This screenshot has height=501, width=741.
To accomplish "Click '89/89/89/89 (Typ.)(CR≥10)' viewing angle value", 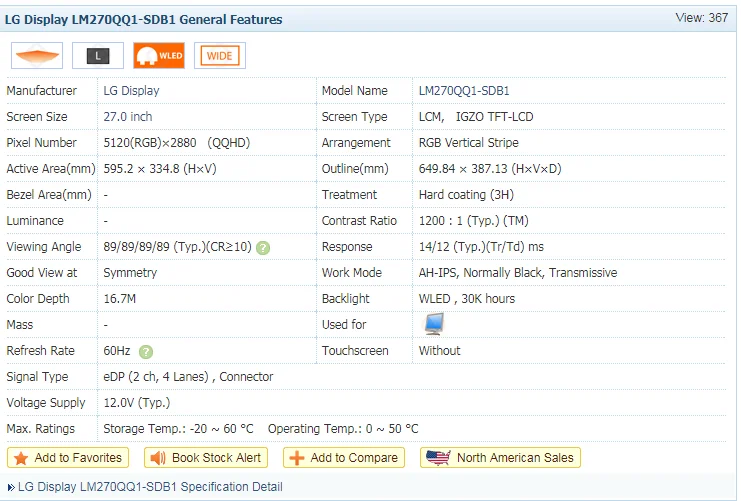I will point(178,247).
